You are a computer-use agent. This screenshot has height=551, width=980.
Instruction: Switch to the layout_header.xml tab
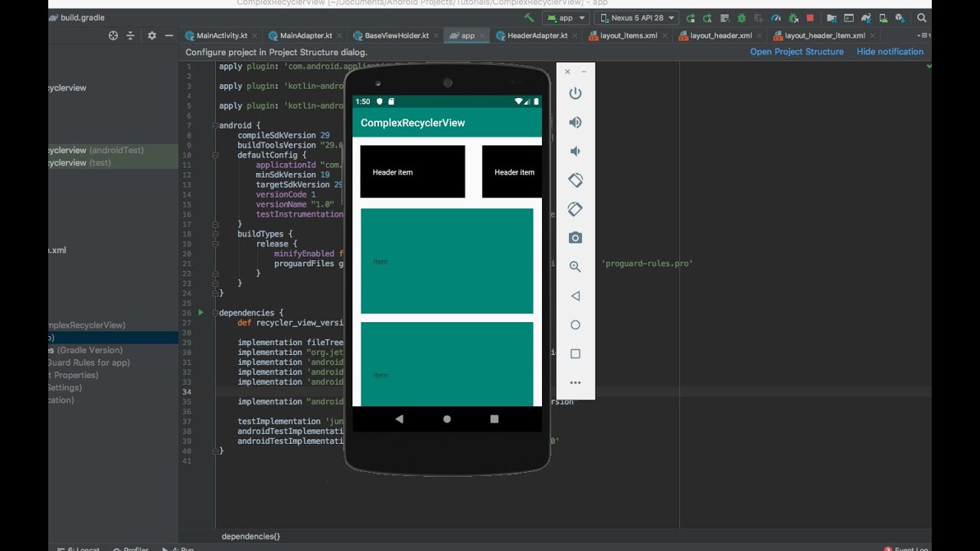pos(720,35)
